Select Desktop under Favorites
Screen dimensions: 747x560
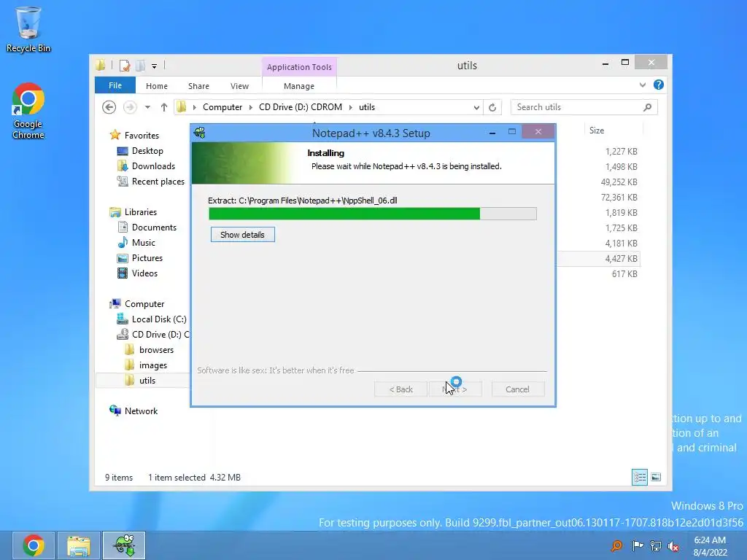(x=147, y=151)
